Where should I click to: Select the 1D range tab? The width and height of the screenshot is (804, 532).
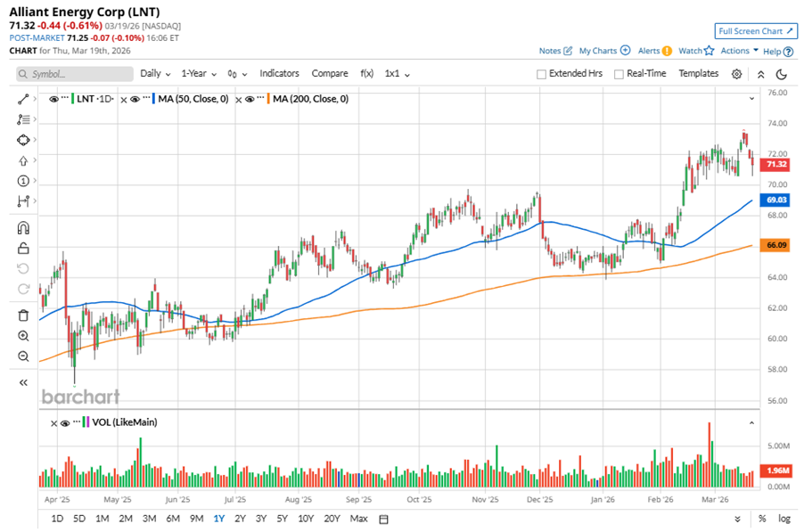[x=57, y=519]
